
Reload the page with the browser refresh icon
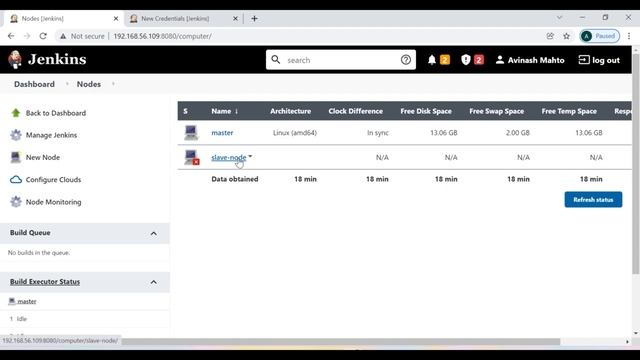[x=43, y=36]
